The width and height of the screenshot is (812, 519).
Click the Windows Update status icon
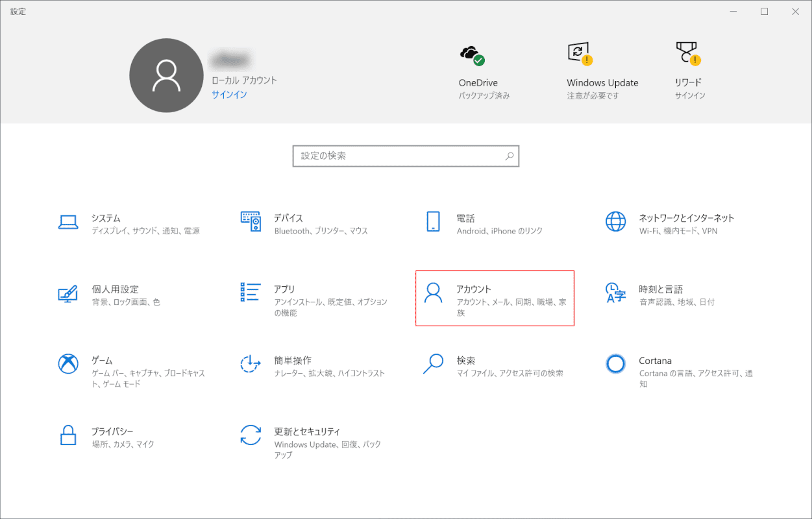[580, 54]
